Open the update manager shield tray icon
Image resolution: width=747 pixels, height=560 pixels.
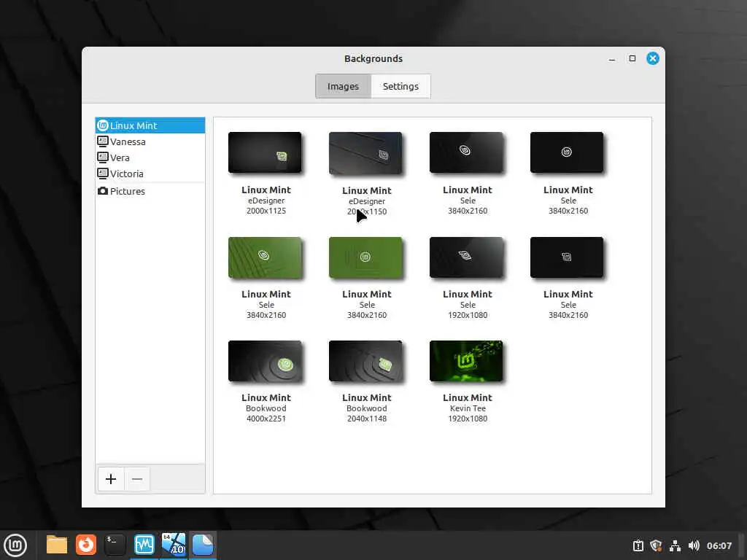click(656, 545)
